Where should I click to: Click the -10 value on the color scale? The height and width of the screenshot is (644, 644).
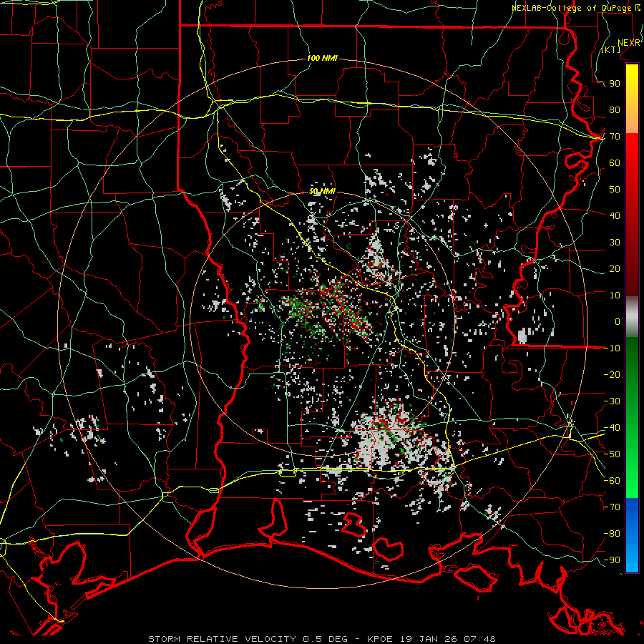pos(612,348)
